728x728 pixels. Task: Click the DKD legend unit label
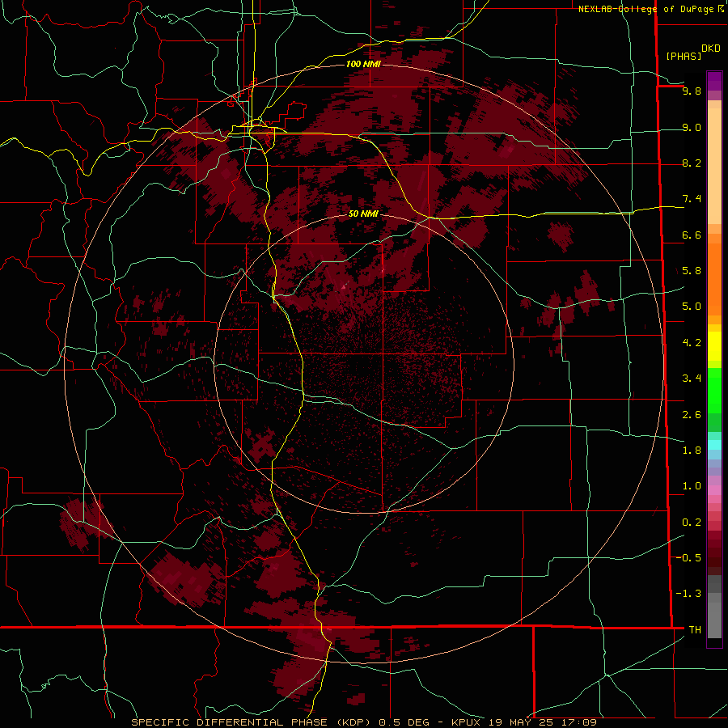(711, 49)
